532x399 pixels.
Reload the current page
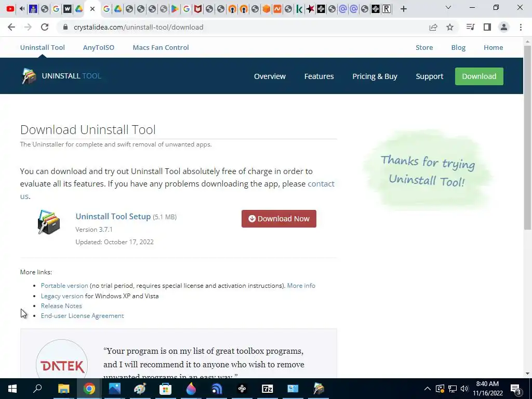[45, 27]
